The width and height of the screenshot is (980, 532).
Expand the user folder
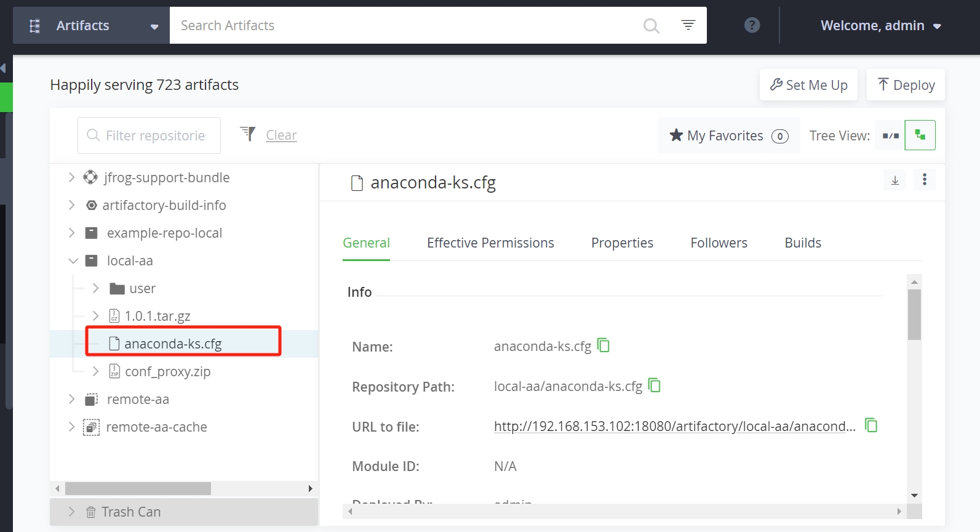tap(95, 288)
